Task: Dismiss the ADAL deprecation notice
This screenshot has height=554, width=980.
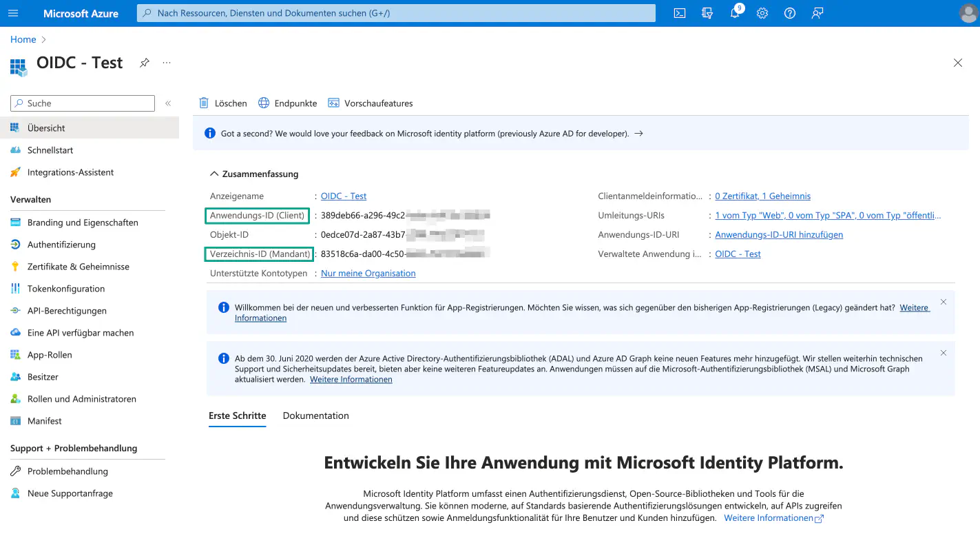Action: pos(943,353)
